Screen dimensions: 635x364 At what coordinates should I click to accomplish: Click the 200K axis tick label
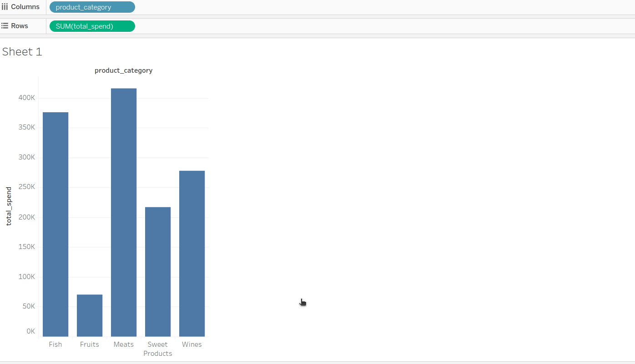tap(27, 217)
